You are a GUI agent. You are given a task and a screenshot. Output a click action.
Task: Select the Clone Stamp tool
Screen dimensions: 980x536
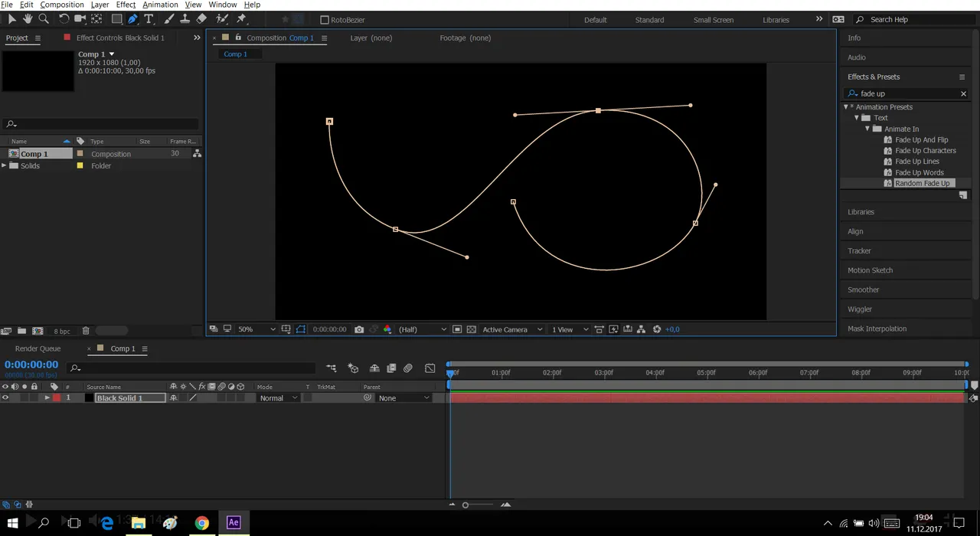pos(185,19)
